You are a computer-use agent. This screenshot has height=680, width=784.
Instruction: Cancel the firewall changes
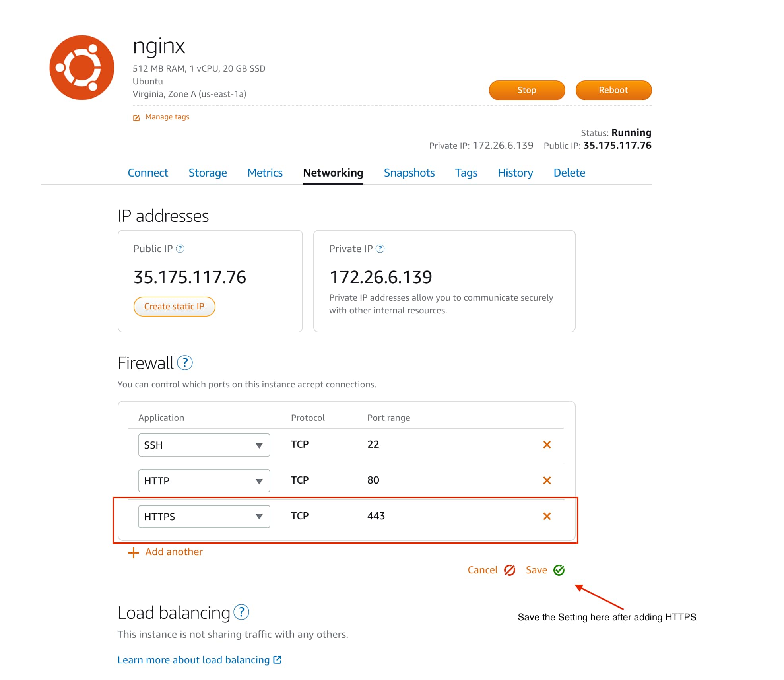482,570
